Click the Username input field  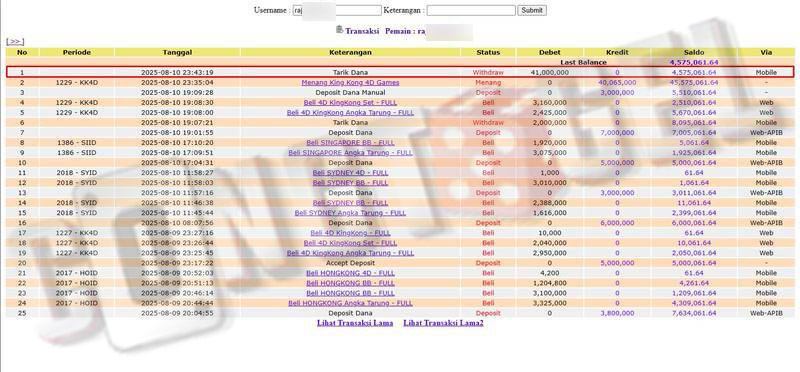pos(337,10)
